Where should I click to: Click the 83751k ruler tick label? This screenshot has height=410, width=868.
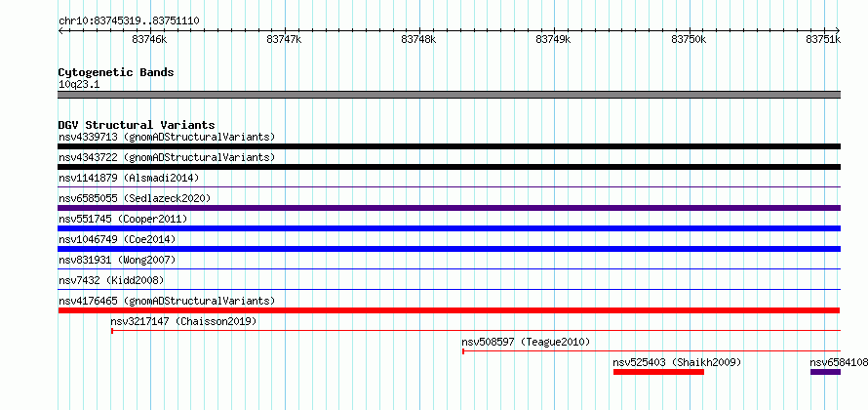823,39
